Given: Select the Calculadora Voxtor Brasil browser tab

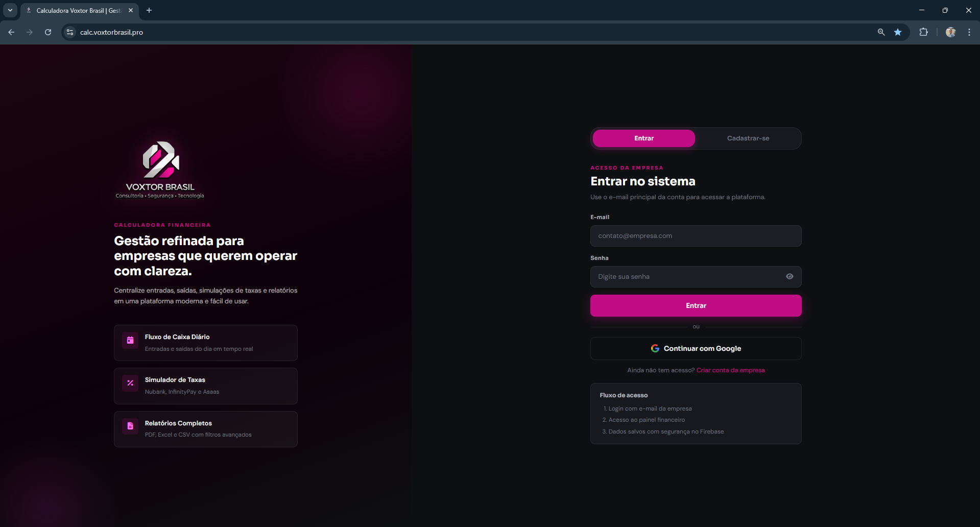Looking at the screenshot, I should 77,10.
